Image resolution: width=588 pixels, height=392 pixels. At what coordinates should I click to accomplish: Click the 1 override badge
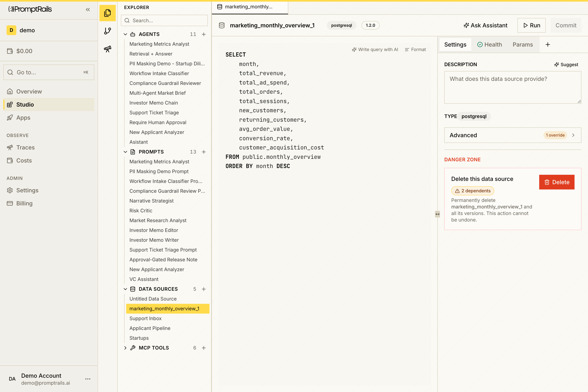tap(555, 135)
